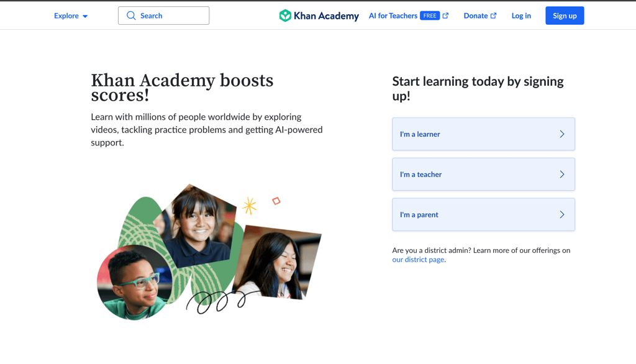This screenshot has width=636, height=364.
Task: Select the I'm a teacher option
Action: (483, 174)
